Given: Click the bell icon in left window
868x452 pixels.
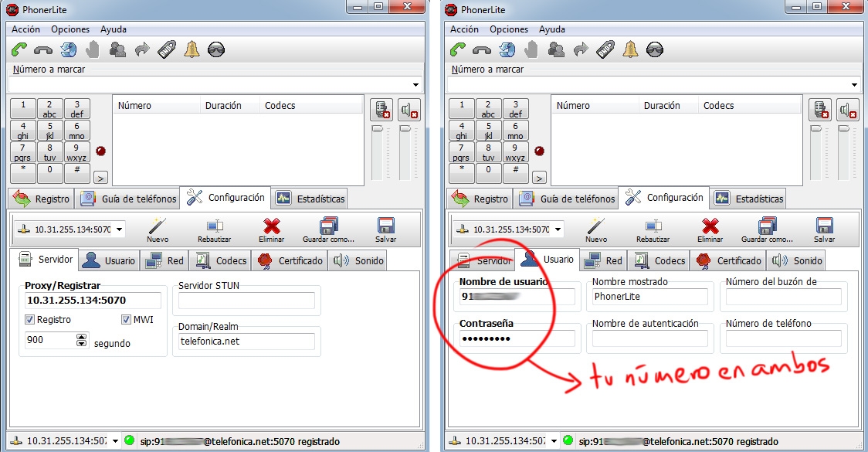Looking at the screenshot, I should coord(192,50).
